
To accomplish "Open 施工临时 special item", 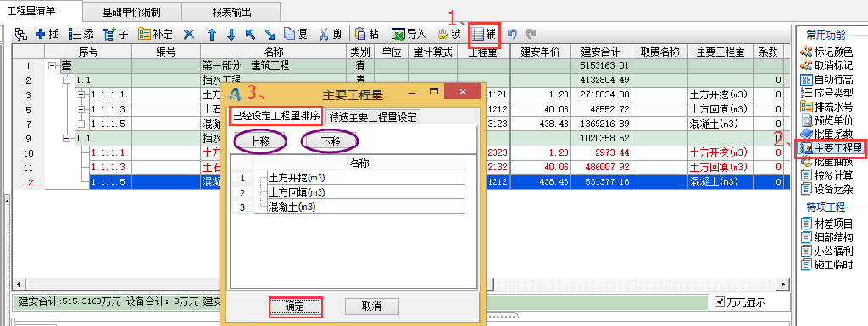I will click(827, 265).
